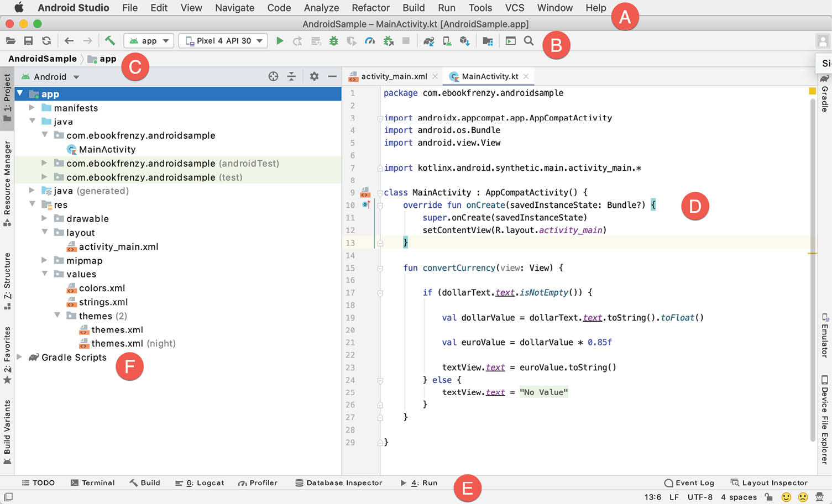Open the Profile app gauge icon
The height and width of the screenshot is (504, 832).
(370, 41)
